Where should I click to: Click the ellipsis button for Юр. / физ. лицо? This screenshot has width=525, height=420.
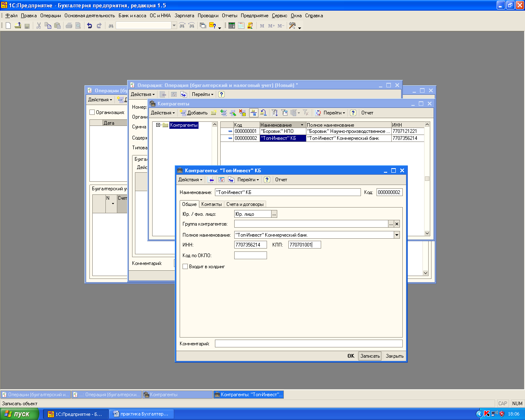(274, 214)
